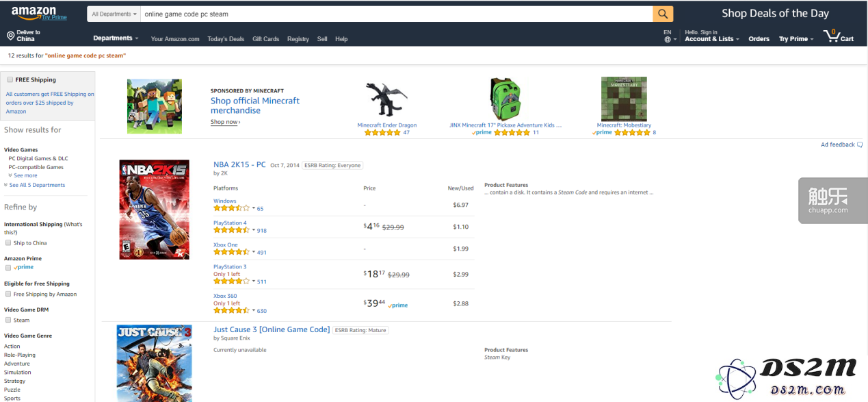This screenshot has width=868, height=402.
Task: Select the PlayStation 4 platform link
Action: pos(230,223)
